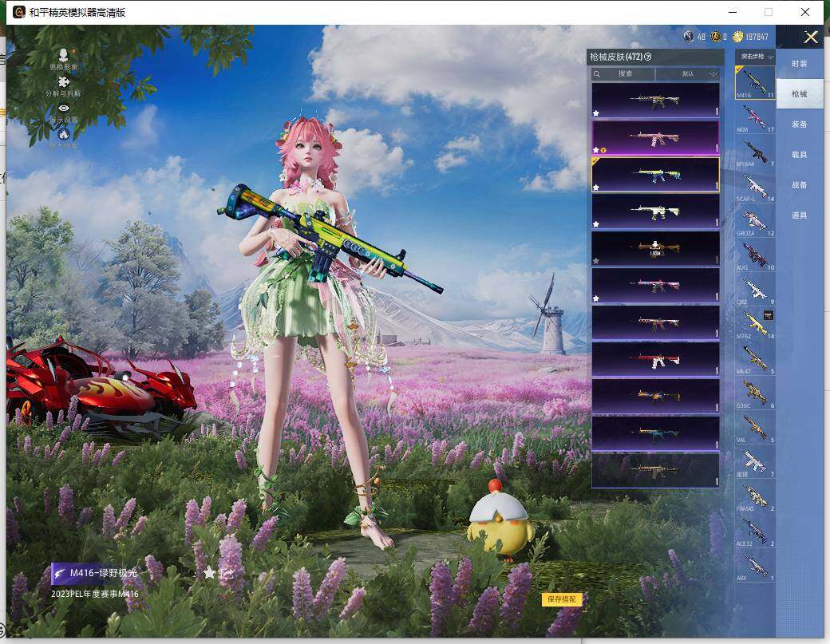Viewport: 830px width, 644px height.
Task: Switch to the 时装 tab
Action: tap(800, 64)
